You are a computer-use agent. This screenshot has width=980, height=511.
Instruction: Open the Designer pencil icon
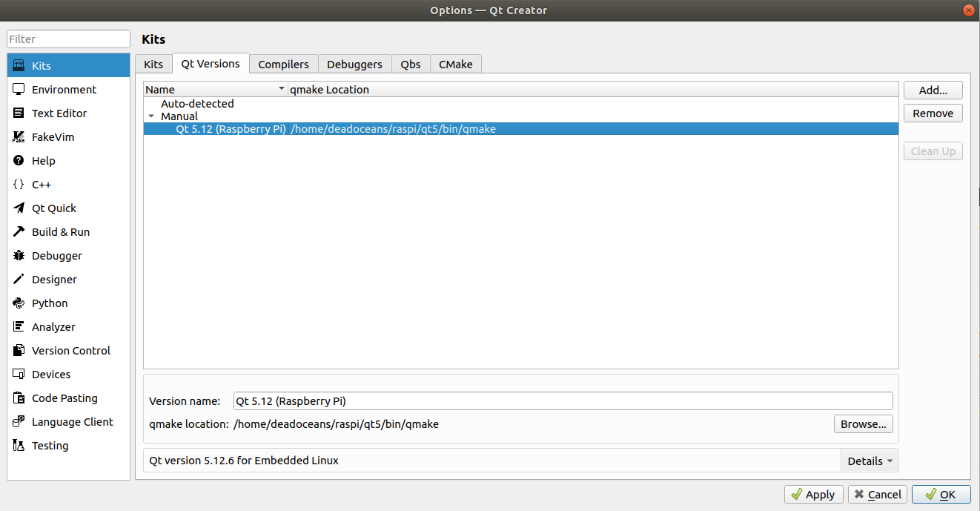[x=19, y=280]
